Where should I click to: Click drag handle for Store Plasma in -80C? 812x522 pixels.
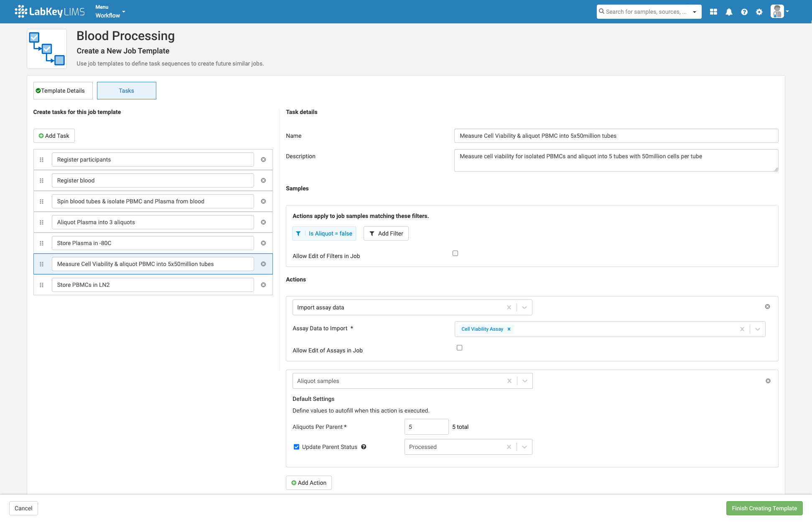[41, 243]
